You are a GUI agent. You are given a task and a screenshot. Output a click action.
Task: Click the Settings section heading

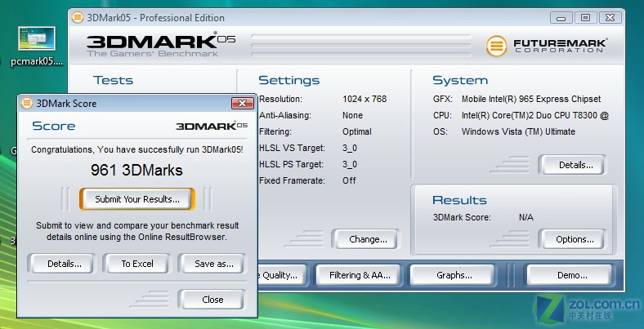point(289,80)
